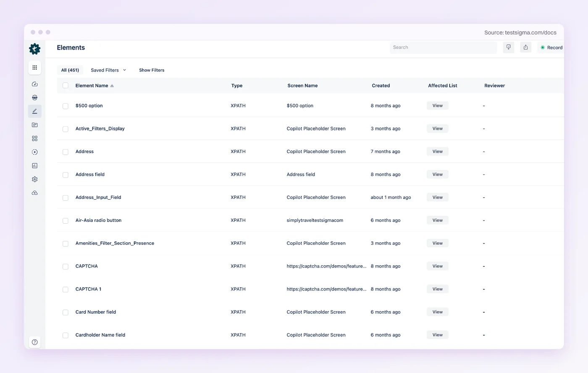Click the export share icon near Record
The height and width of the screenshot is (373, 588).
526,48
